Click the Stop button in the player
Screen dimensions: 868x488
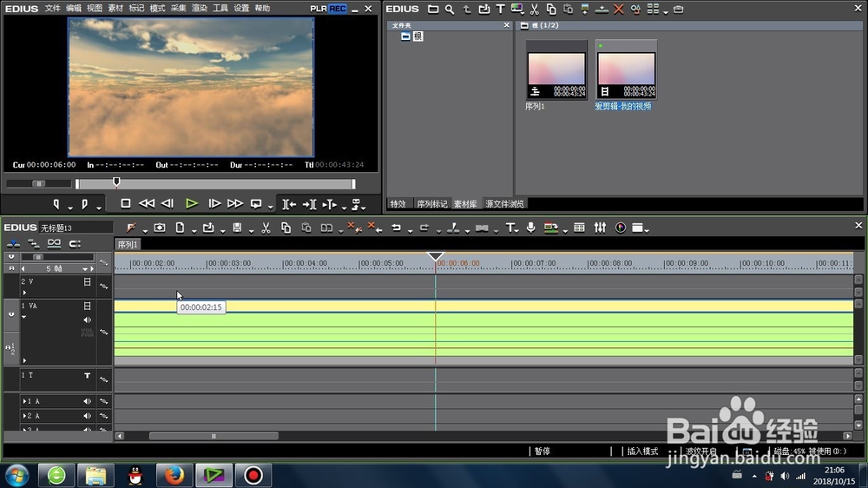click(126, 204)
